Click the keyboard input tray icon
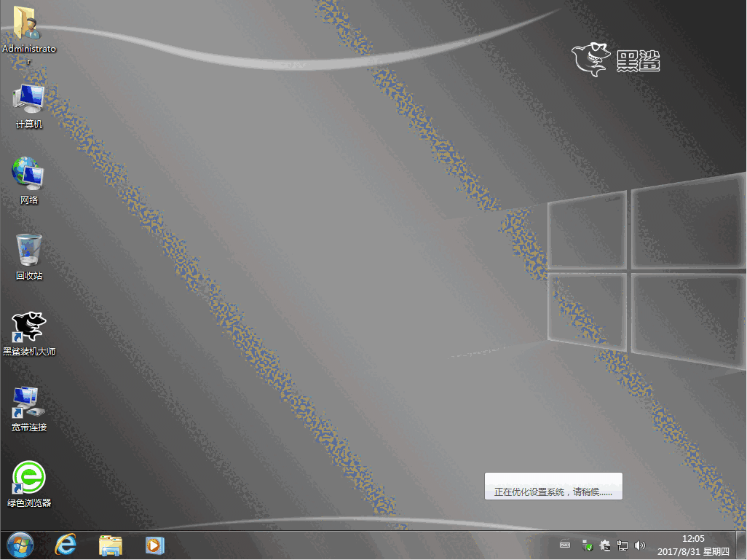Viewport: 747px width, 560px height. coord(564,545)
